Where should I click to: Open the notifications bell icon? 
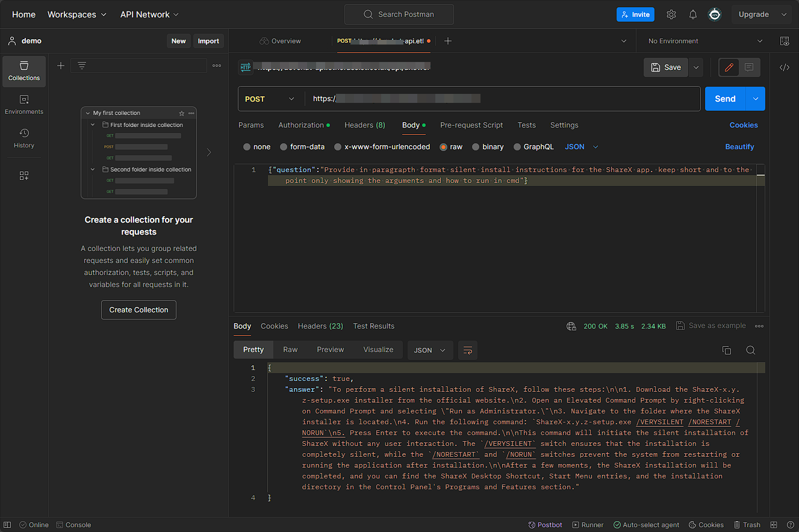pos(693,14)
